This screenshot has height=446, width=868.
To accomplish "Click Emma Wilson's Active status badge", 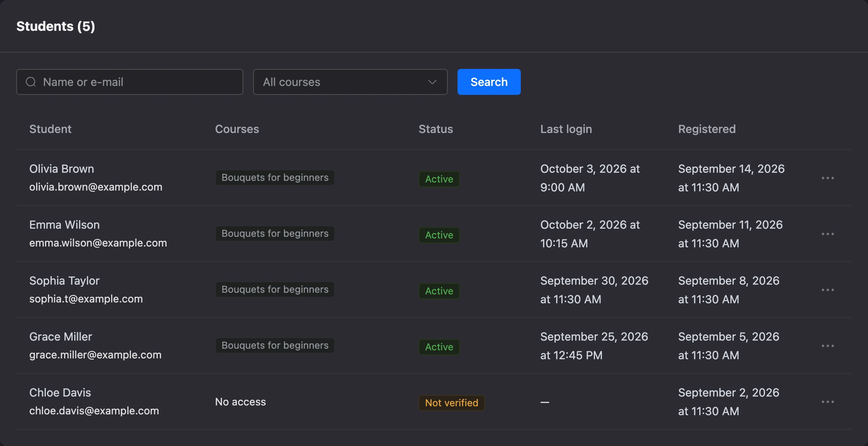I will (x=439, y=235).
